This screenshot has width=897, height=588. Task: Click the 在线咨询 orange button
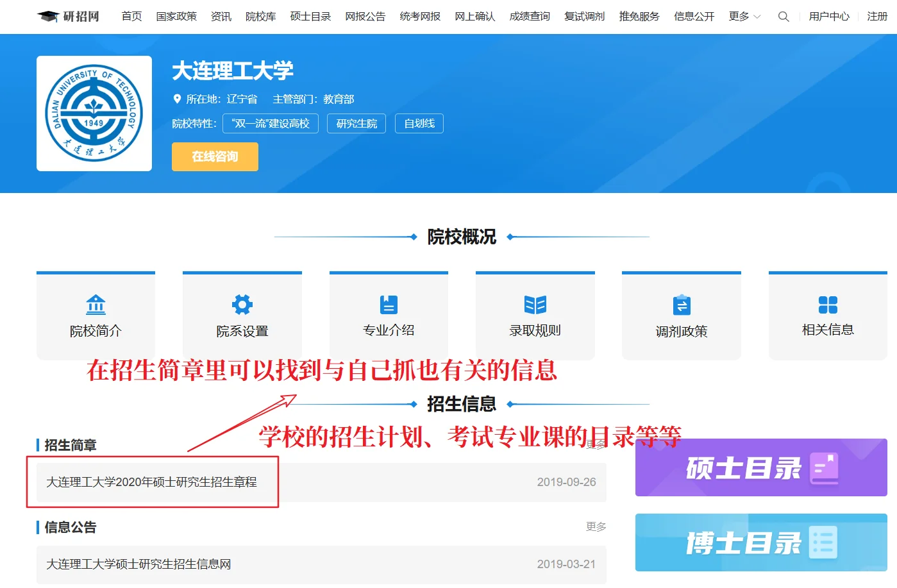[215, 156]
